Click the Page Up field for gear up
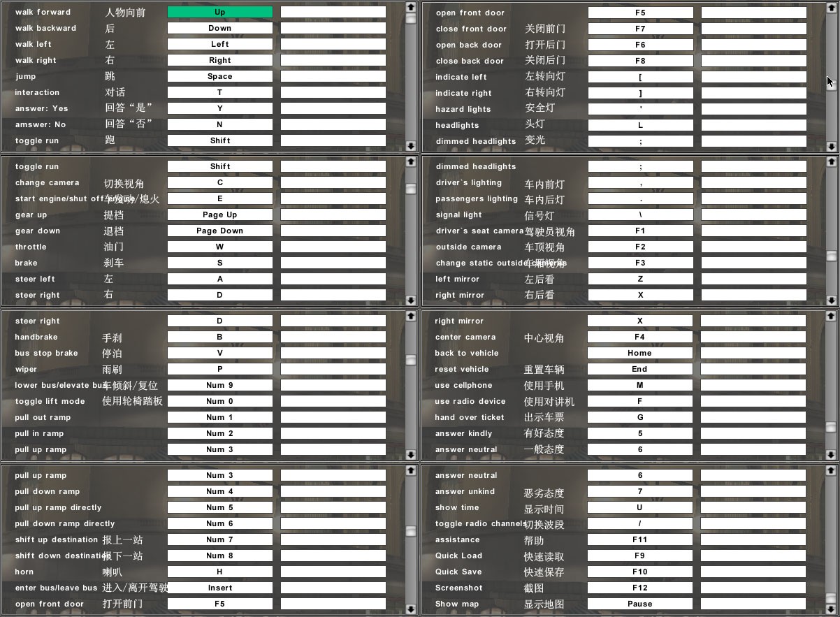The width and height of the screenshot is (840, 617). pos(220,215)
